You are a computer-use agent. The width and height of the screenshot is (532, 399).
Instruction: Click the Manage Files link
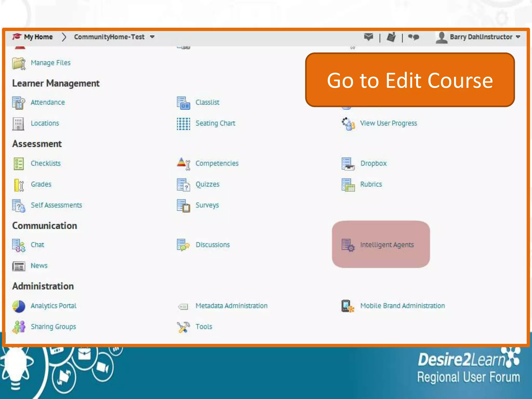(51, 63)
